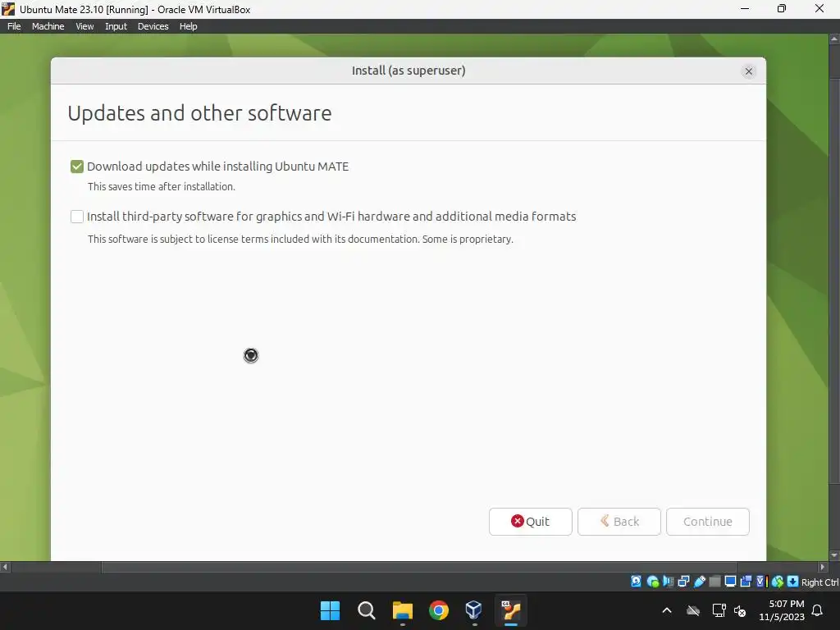
Task: Open the File menu
Action: coord(14,26)
